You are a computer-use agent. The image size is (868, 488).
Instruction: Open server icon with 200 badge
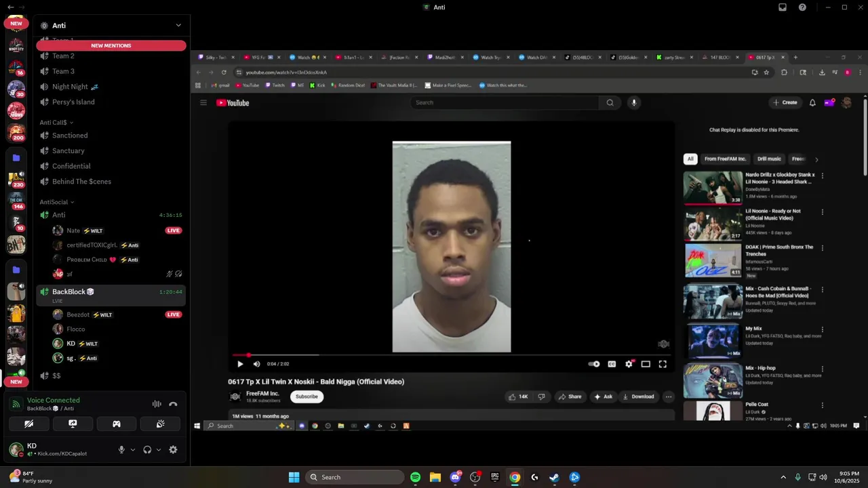16,133
